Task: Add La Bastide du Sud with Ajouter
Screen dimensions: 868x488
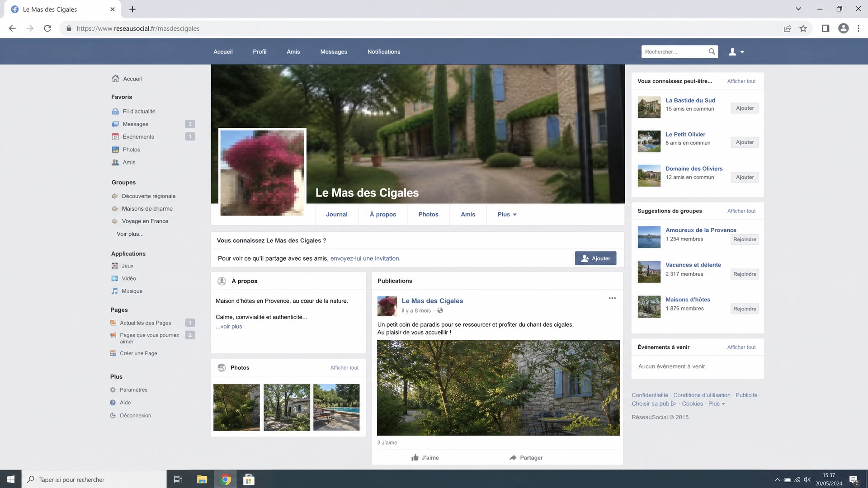Action: click(x=745, y=108)
